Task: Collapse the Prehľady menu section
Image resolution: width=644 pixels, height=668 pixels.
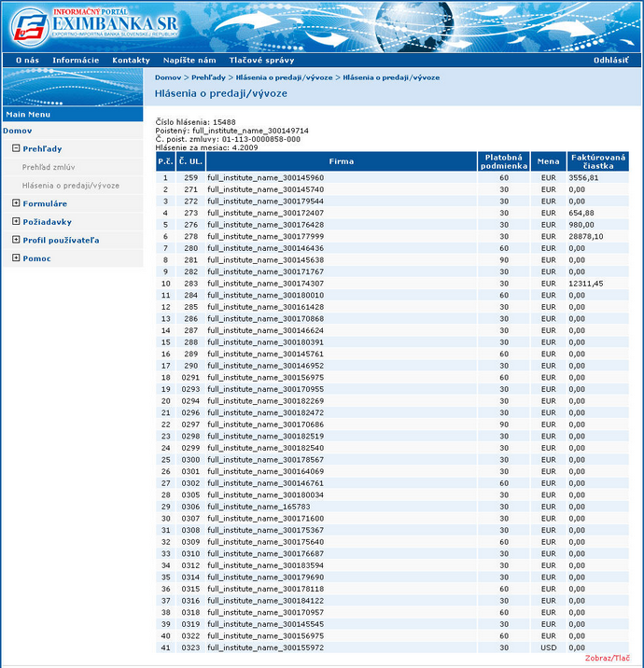Action: tap(16, 148)
